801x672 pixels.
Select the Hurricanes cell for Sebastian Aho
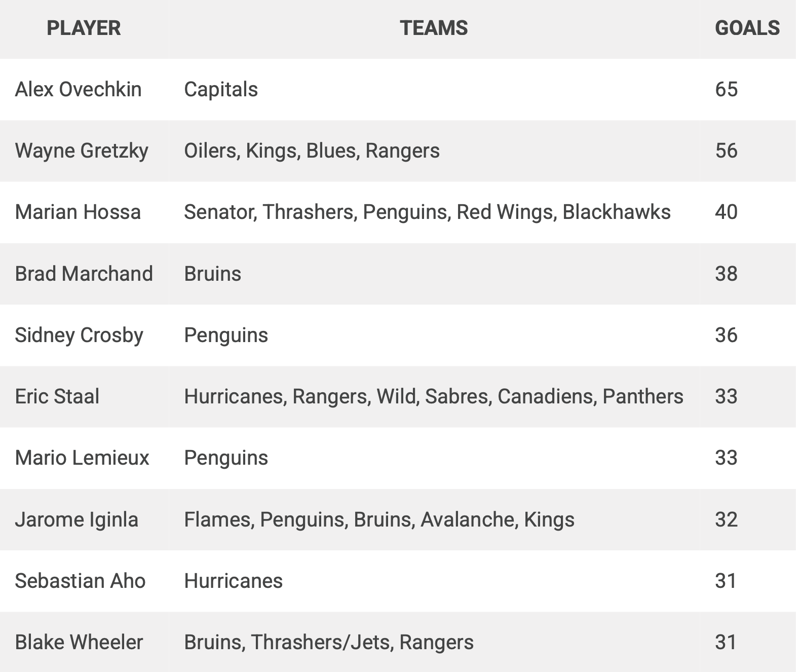tap(234, 581)
